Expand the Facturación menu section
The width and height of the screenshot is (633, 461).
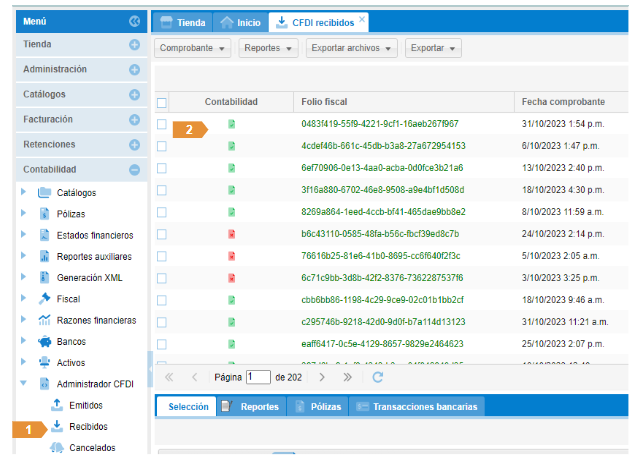click(134, 119)
